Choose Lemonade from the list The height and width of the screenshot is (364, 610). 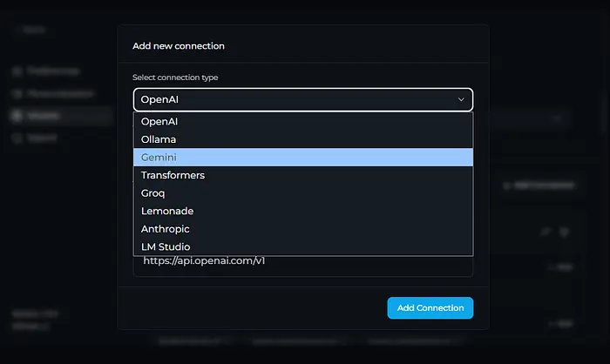pos(302,211)
